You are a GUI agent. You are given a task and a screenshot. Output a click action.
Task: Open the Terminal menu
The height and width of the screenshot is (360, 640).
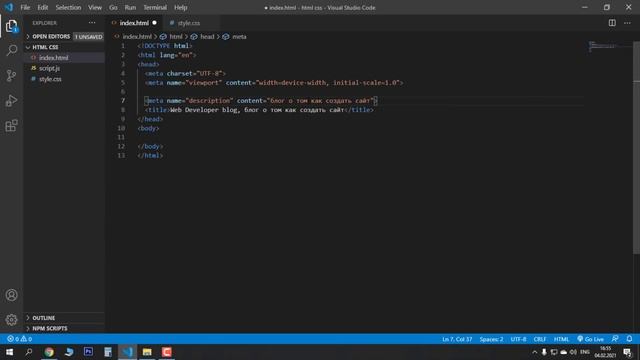[x=155, y=7]
